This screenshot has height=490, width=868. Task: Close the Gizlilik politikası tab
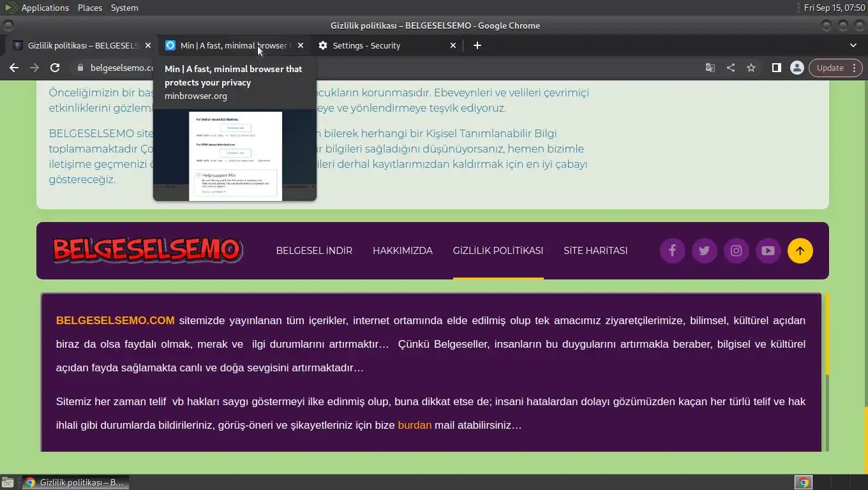pyautogui.click(x=148, y=45)
